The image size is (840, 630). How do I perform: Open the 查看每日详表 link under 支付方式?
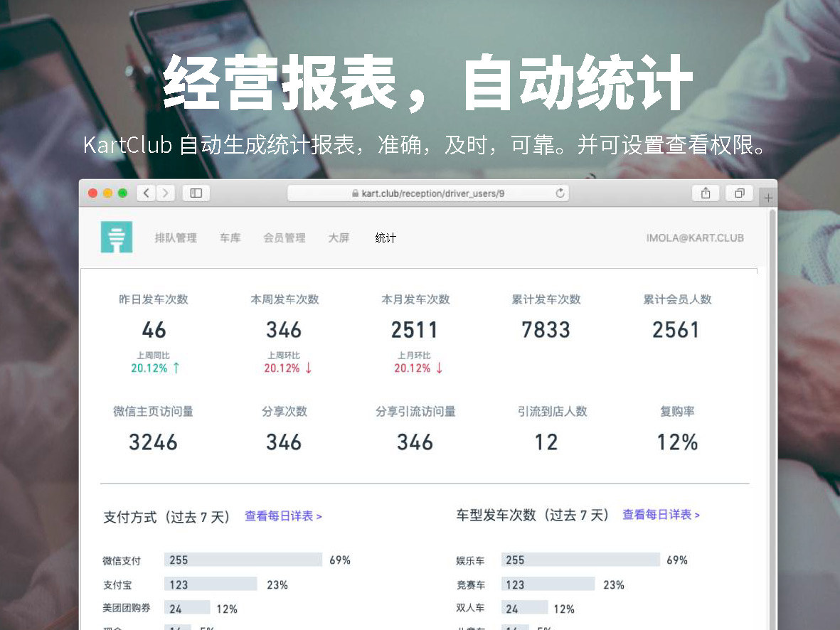tap(283, 516)
